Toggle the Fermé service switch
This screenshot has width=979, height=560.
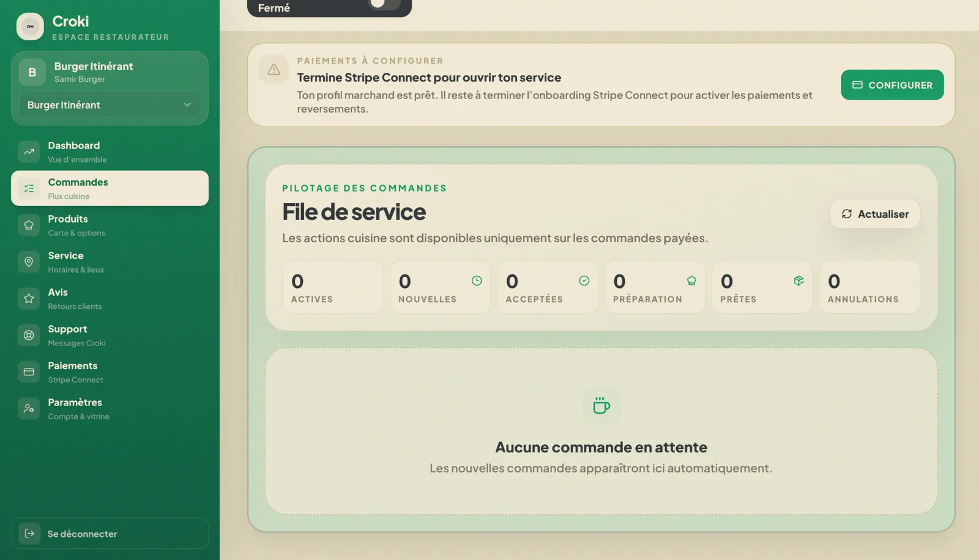(x=385, y=3)
